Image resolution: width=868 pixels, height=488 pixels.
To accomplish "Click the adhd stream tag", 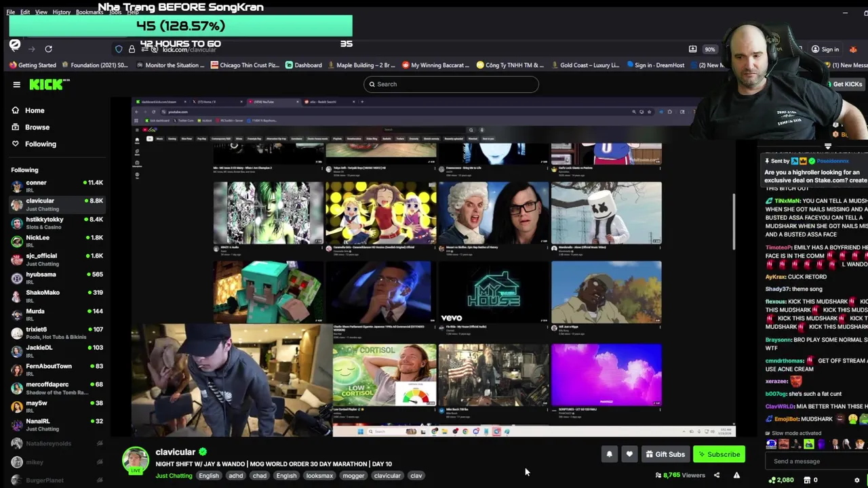I will [235, 476].
